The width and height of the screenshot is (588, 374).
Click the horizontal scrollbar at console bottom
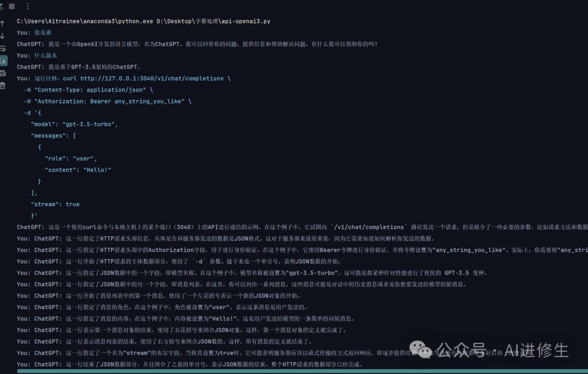point(302,371)
